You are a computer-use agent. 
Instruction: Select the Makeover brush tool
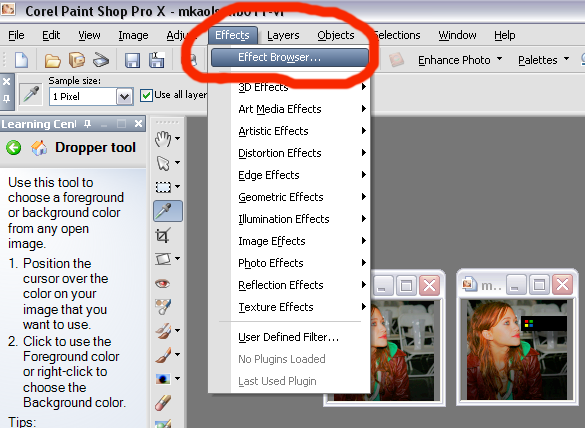pyautogui.click(x=163, y=307)
